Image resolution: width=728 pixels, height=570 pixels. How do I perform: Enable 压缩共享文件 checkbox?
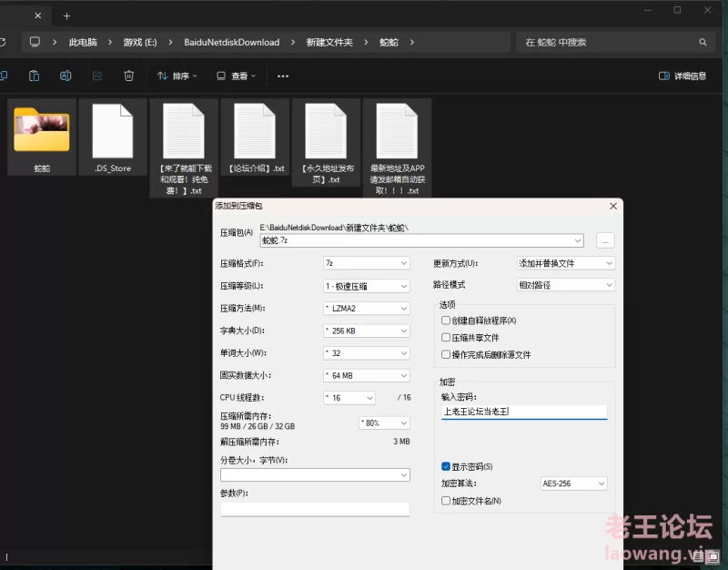[446, 338]
